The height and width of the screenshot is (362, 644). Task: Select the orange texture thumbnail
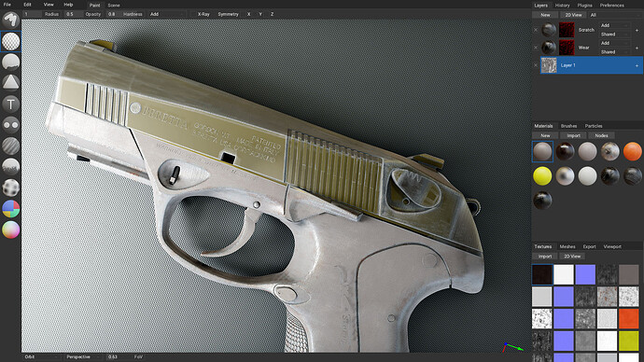coord(628,319)
